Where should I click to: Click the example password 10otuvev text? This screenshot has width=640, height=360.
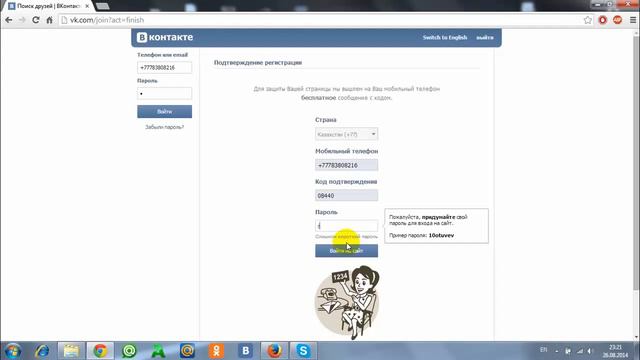[441, 235]
